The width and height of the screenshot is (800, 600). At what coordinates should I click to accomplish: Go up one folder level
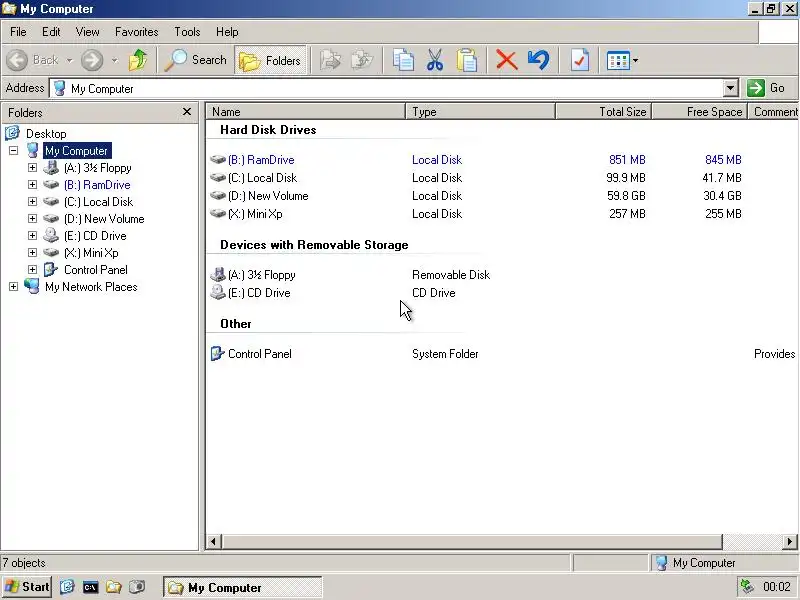point(138,60)
